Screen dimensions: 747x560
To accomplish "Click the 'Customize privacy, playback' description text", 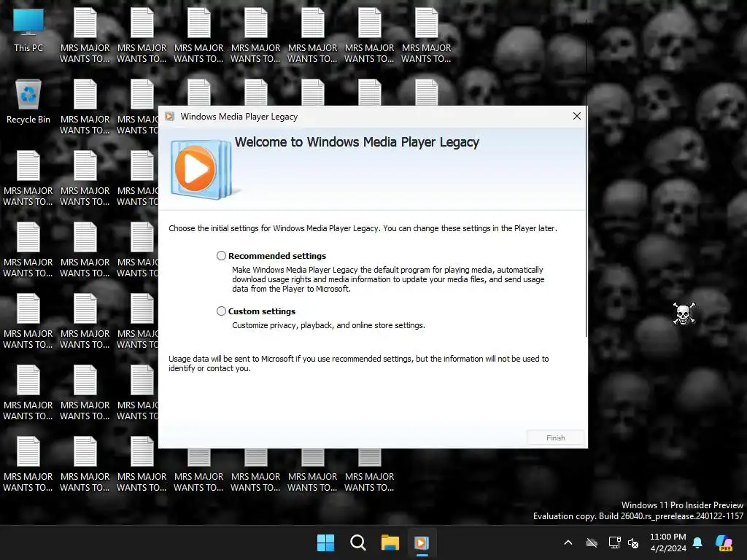I will 329,325.
